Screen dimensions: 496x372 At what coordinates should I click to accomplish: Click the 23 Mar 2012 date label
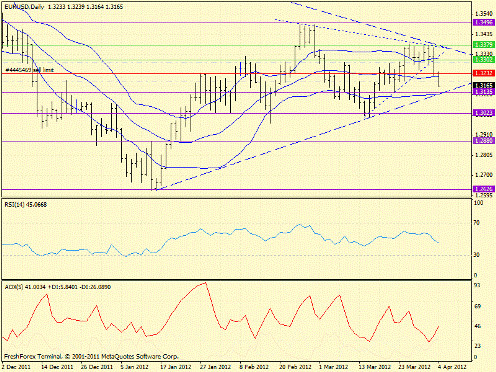point(414,367)
